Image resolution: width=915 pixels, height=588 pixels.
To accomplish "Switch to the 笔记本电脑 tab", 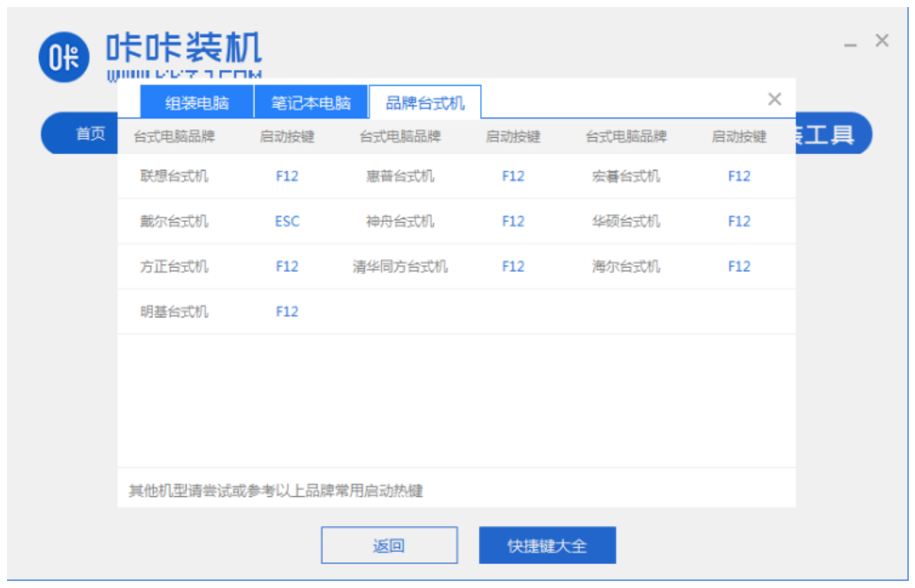I will pyautogui.click(x=311, y=103).
